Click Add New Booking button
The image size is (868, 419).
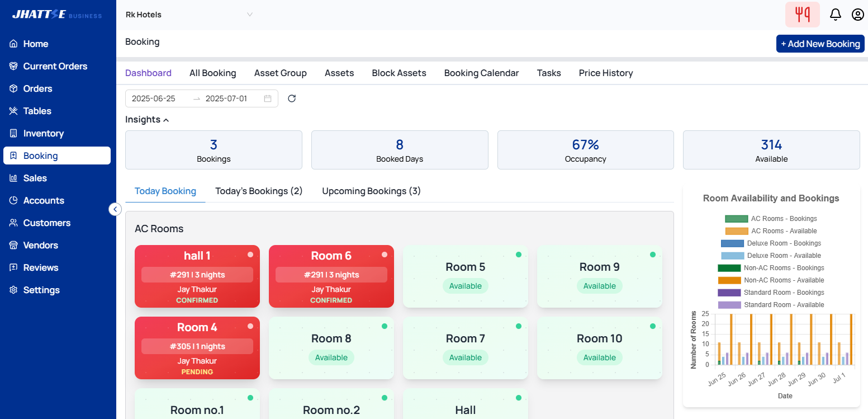pos(820,44)
